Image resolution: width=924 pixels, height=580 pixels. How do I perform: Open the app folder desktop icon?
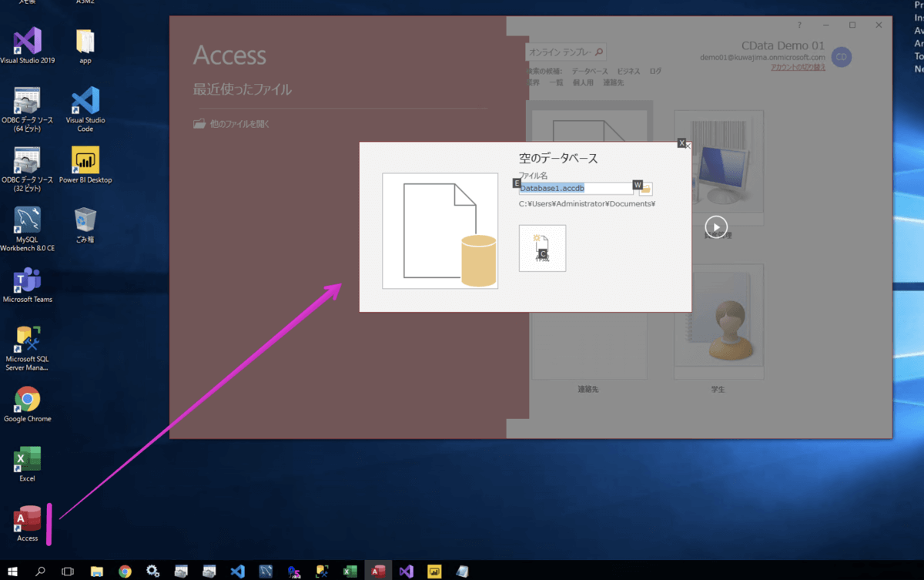pyautogui.click(x=85, y=46)
